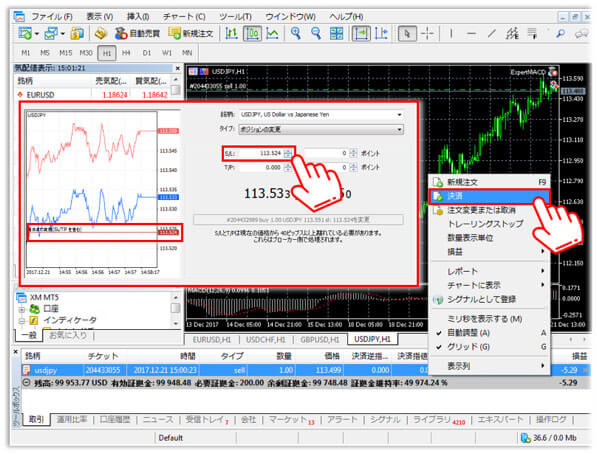The width and height of the screenshot is (597, 454).
Task: Expand the 口座 tree node
Action: [22, 309]
